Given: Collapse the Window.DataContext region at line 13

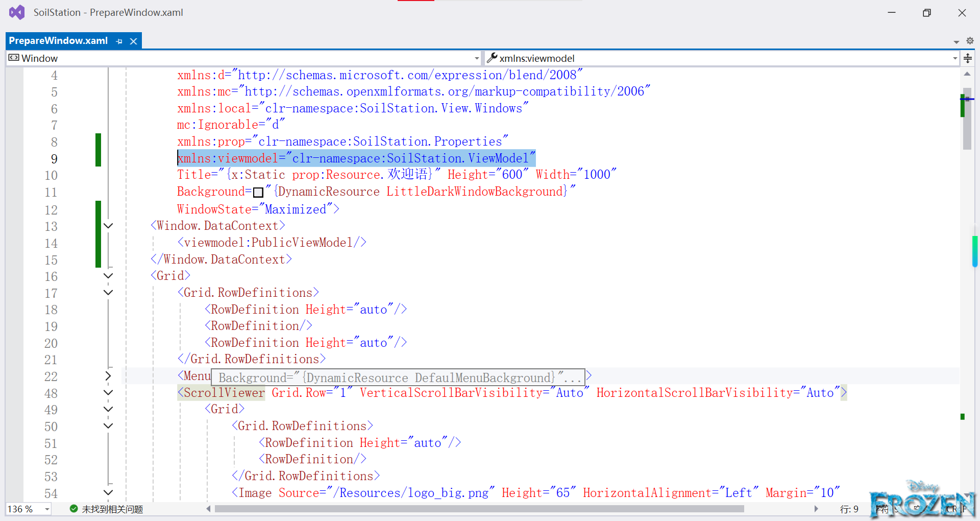Looking at the screenshot, I should coord(108,225).
